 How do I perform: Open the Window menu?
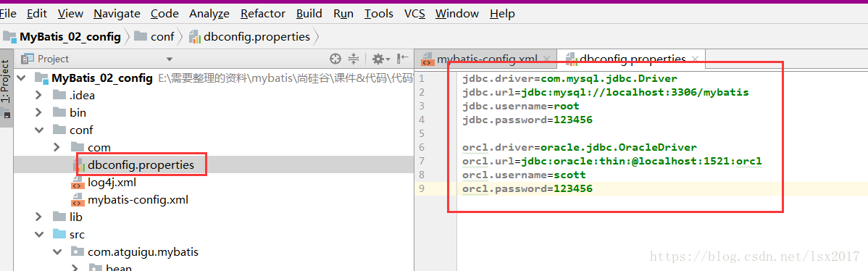point(456,14)
